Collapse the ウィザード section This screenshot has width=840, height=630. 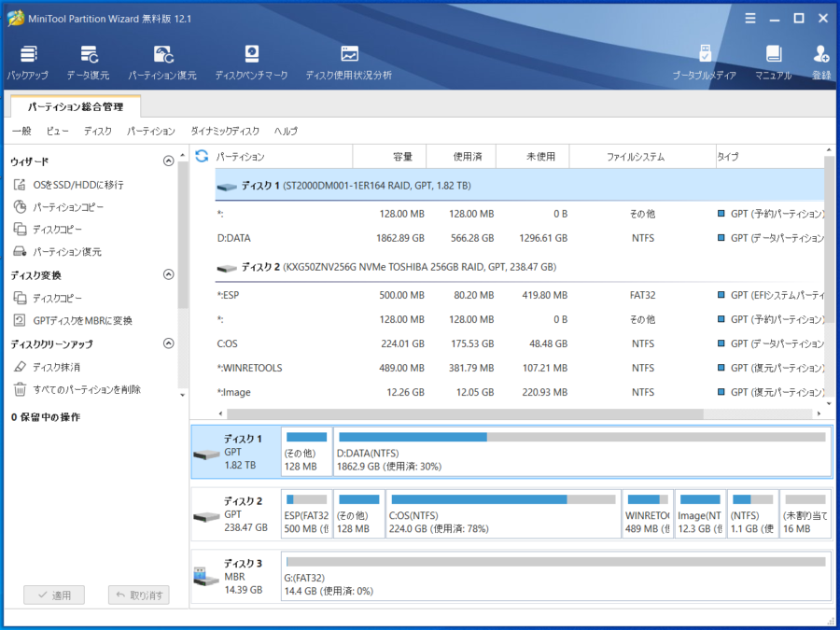click(169, 161)
